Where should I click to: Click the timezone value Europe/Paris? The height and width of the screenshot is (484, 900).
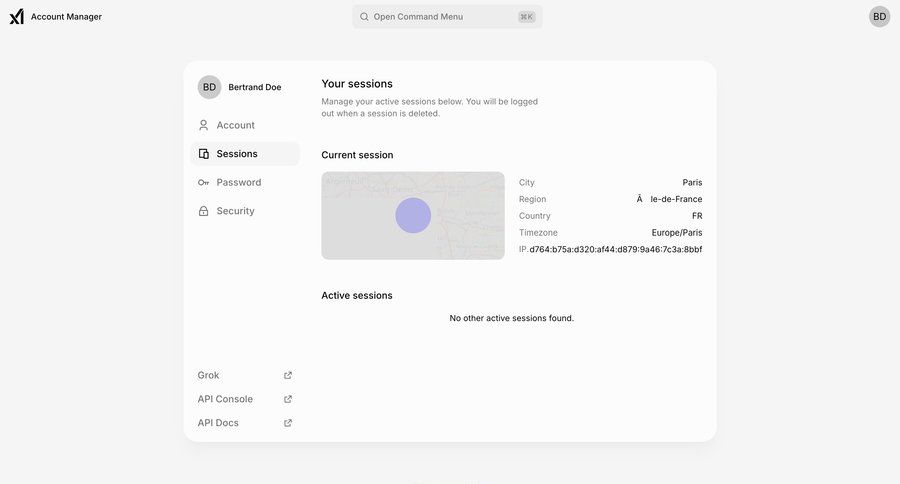[x=677, y=233]
